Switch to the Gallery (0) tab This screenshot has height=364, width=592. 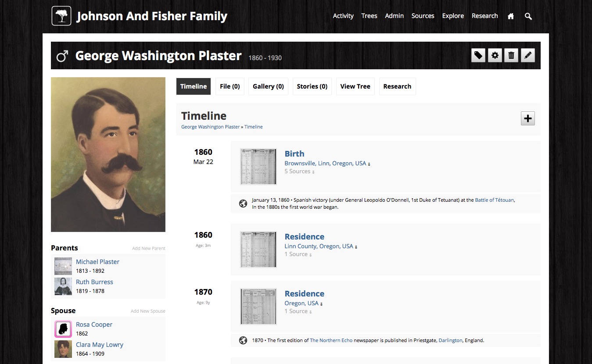tap(268, 86)
